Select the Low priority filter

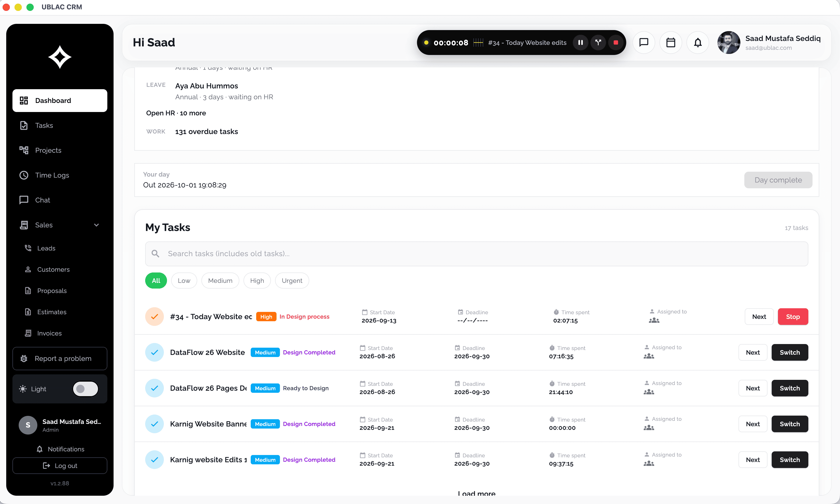click(184, 281)
